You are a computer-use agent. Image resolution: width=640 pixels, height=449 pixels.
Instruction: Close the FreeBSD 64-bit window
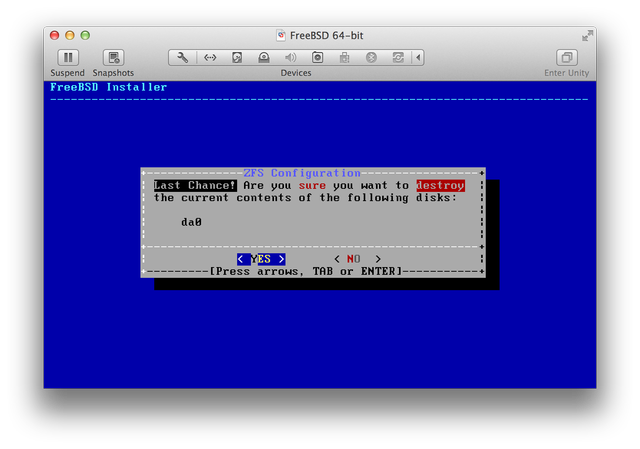(x=55, y=36)
